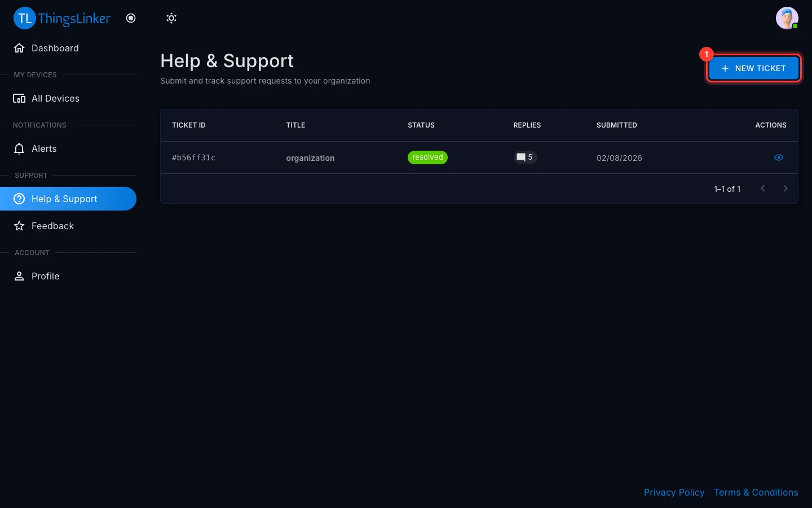Click the REPLIES column header
The image size is (812, 508).
(x=527, y=125)
